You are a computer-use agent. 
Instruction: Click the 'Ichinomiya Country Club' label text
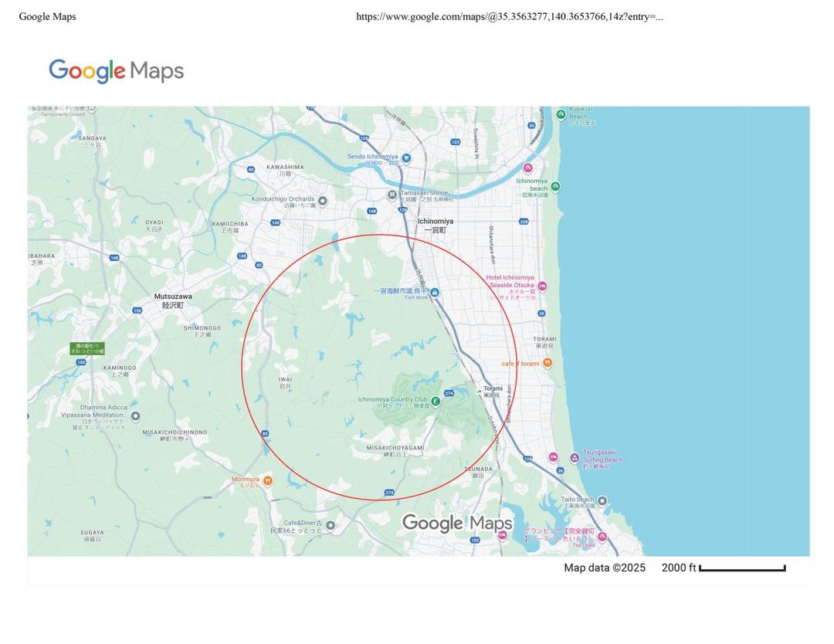(392, 399)
